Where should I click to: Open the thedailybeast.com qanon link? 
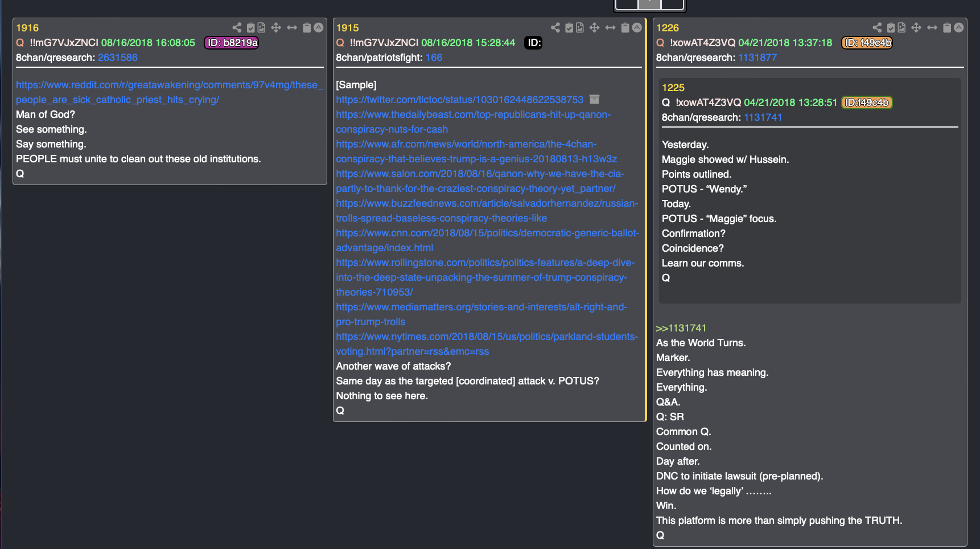[x=473, y=122]
